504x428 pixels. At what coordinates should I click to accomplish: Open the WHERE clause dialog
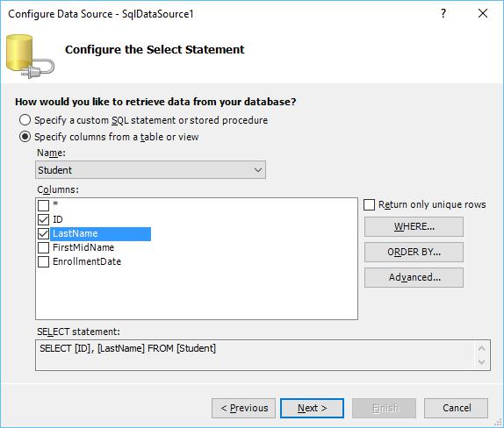pos(414,226)
